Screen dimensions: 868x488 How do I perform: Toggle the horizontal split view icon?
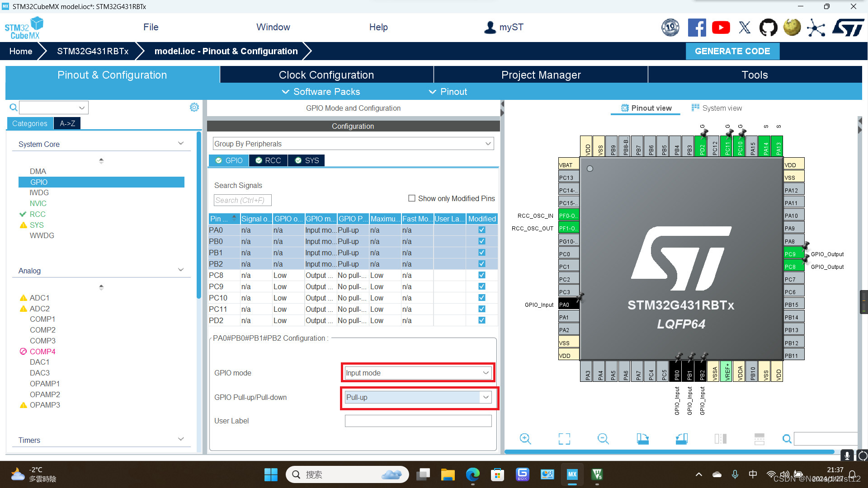coord(759,438)
